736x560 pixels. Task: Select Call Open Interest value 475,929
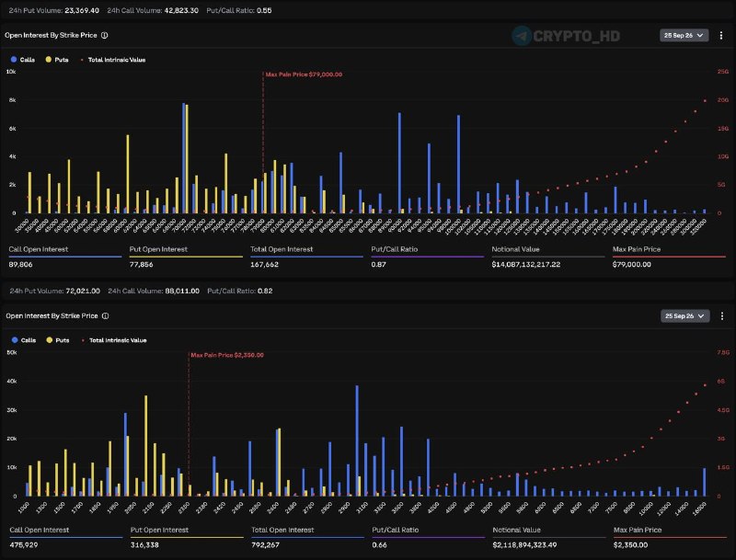[24, 544]
